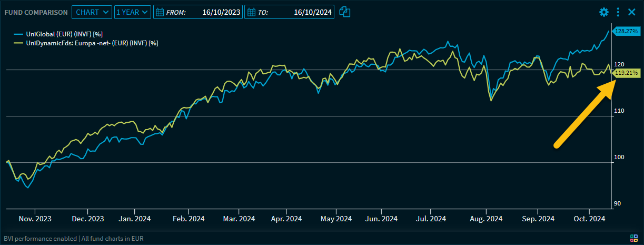Image resolution: width=644 pixels, height=245 pixels.
Task: Toggle the UniDynamicFds: Europa -net- legend entry
Action: 92,43
